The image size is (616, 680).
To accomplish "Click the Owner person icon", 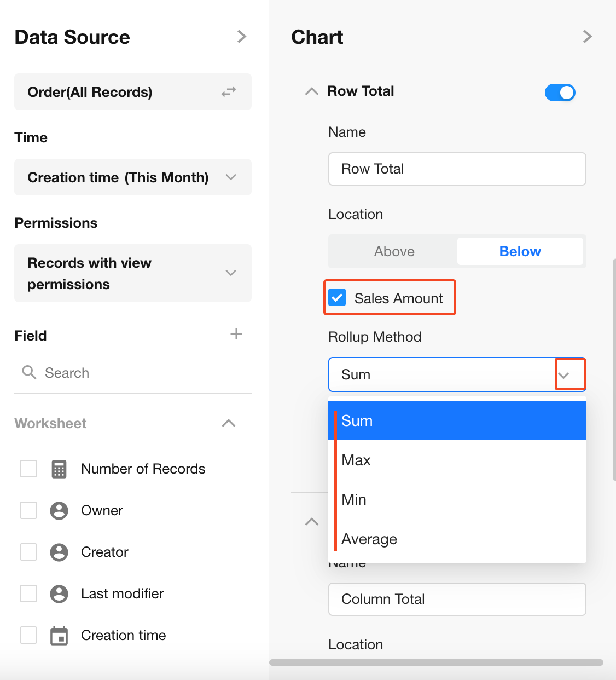I will coord(59,511).
